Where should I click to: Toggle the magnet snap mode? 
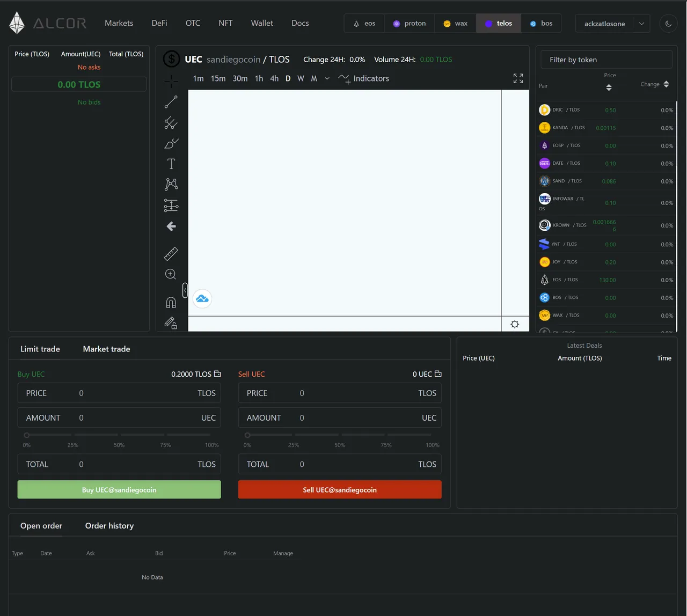click(x=171, y=302)
